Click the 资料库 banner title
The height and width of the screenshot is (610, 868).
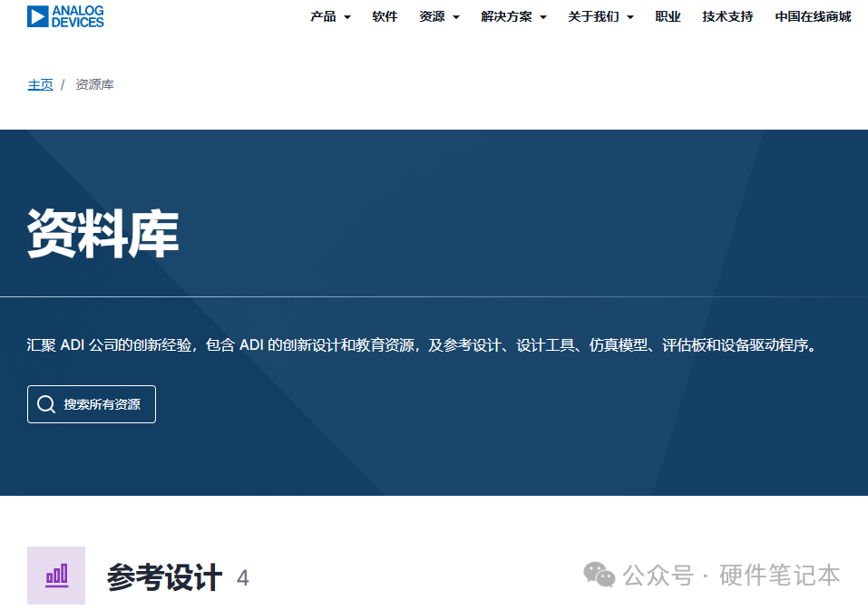tap(102, 234)
